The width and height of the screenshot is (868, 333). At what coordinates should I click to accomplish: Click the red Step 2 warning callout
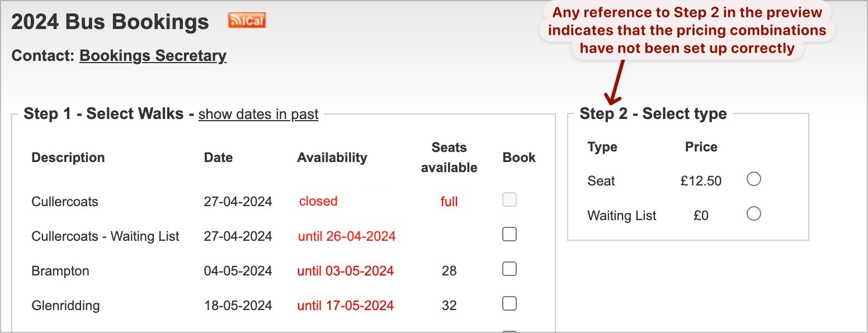tap(687, 31)
